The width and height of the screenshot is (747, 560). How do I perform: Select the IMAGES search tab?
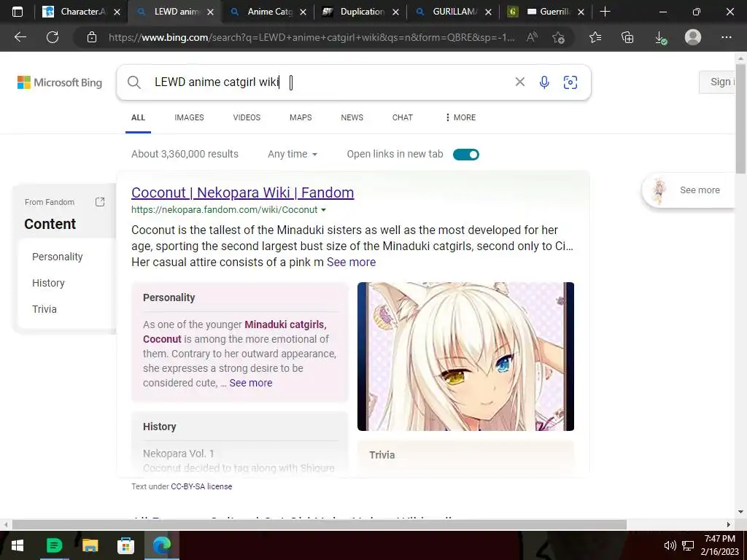coord(189,117)
